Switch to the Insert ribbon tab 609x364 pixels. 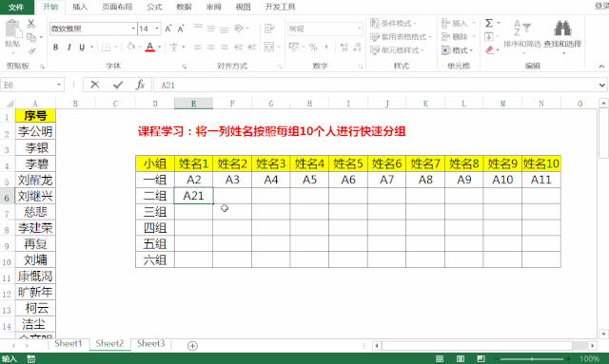point(80,7)
